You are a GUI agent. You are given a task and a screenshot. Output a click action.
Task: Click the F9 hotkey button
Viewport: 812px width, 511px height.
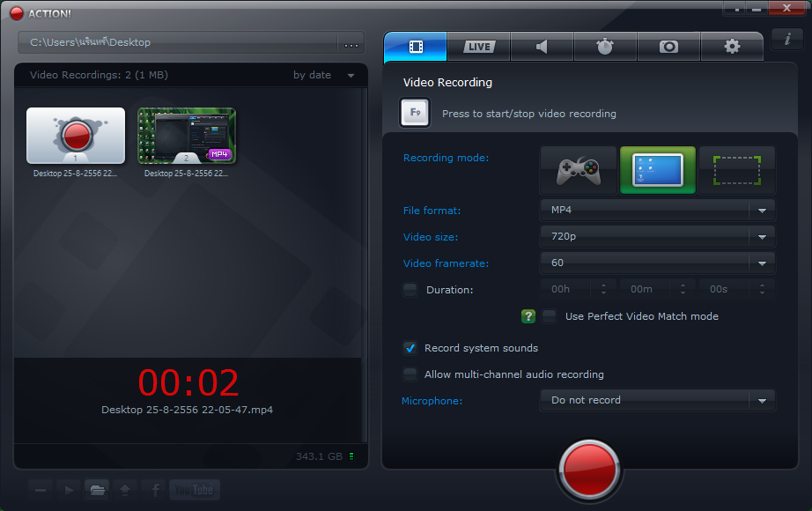click(x=415, y=113)
